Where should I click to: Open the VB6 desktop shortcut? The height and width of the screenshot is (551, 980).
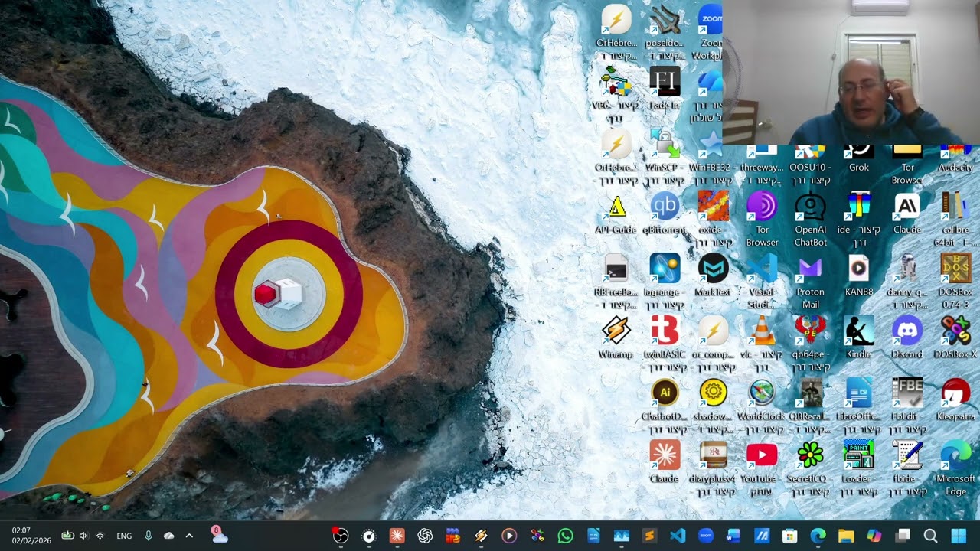pos(616,81)
